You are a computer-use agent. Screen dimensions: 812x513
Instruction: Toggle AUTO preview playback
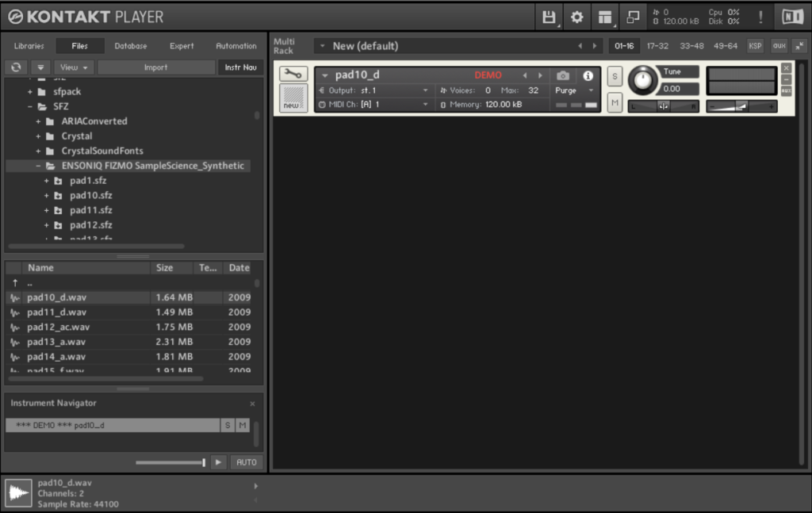tap(247, 462)
